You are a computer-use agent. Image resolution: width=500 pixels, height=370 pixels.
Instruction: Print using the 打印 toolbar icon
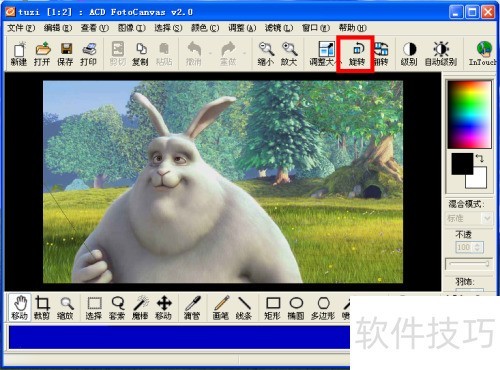coord(89,54)
